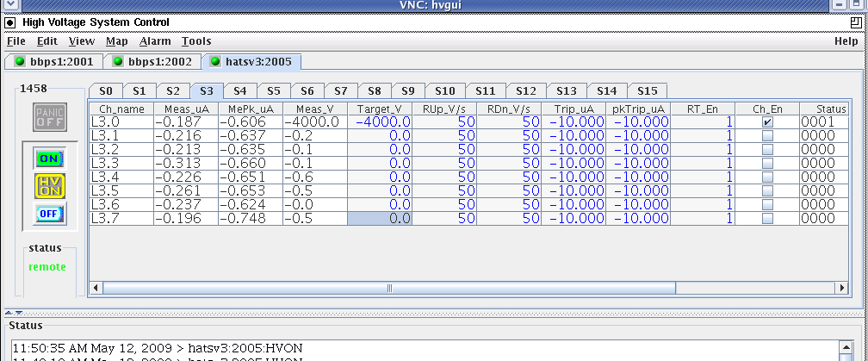The height and width of the screenshot is (361, 868).
Task: Select the hatsv3:2005 tab
Action: click(251, 61)
